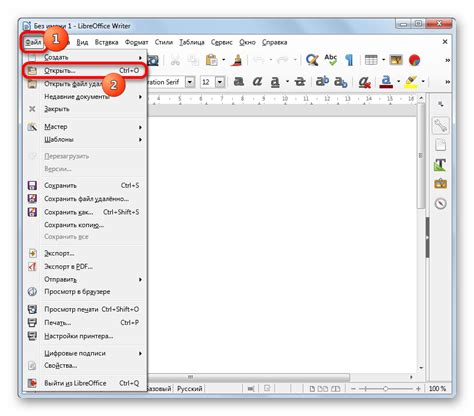Click the Insert Chart pie icon
This screenshot has width=474, height=416.
(x=414, y=60)
